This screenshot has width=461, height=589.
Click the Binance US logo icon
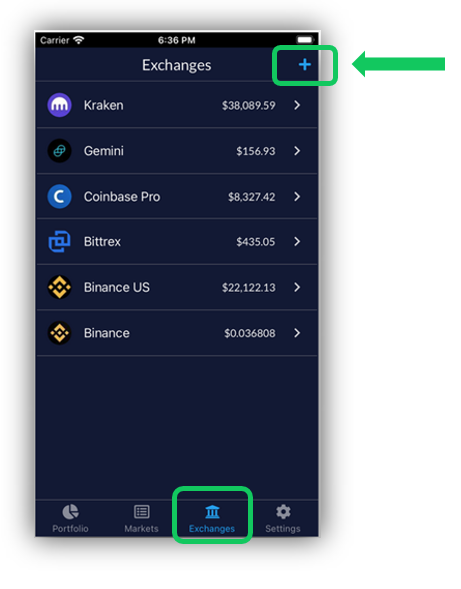tap(59, 287)
